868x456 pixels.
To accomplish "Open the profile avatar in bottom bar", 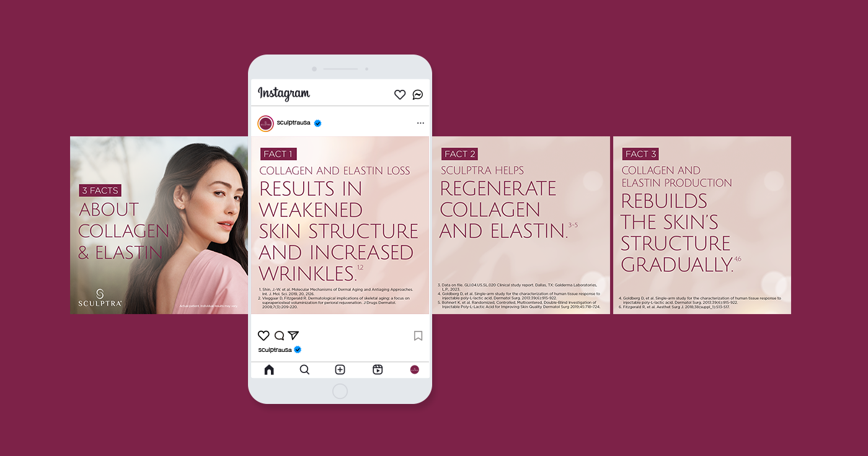I will (415, 370).
